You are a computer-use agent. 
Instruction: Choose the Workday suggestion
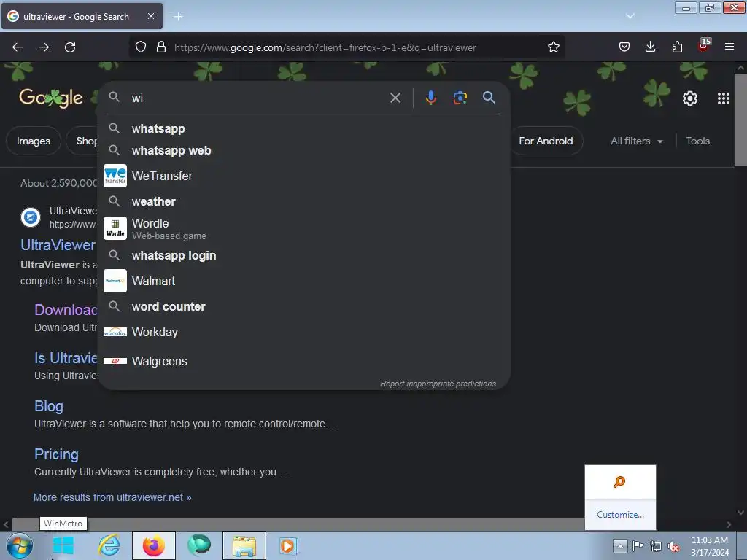tap(304, 332)
